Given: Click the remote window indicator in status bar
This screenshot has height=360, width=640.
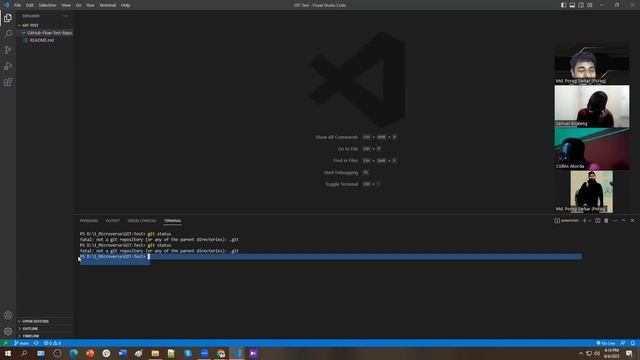Looking at the screenshot, I should [5, 343].
